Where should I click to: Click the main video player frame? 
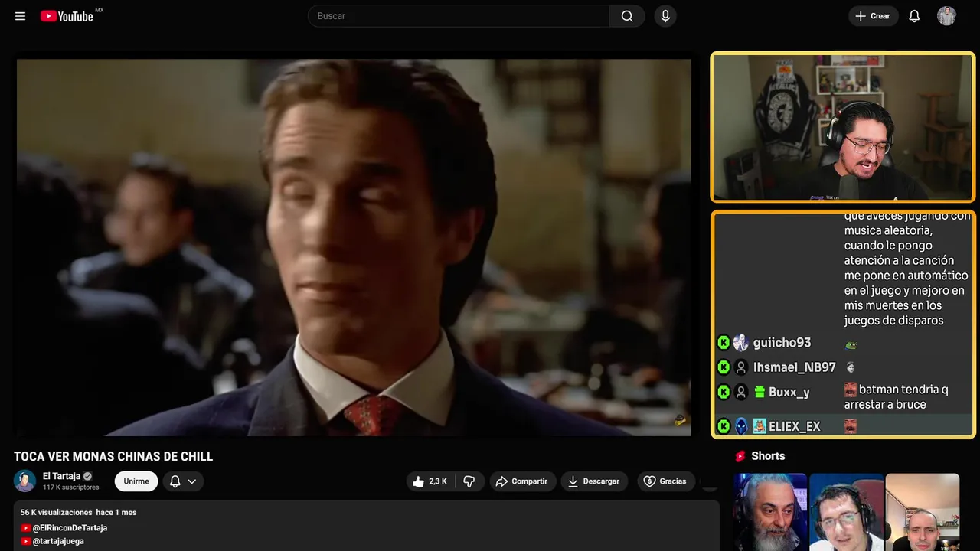(354, 247)
